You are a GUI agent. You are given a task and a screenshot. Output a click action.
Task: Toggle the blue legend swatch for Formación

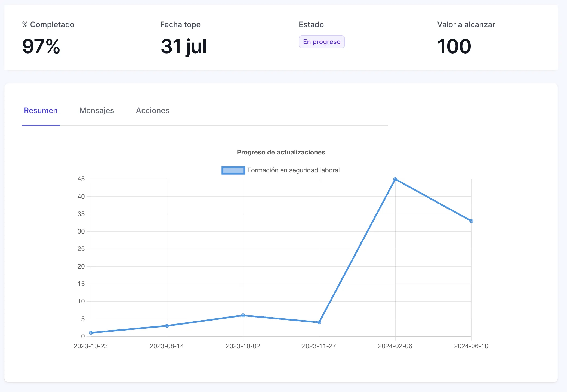[x=233, y=170]
